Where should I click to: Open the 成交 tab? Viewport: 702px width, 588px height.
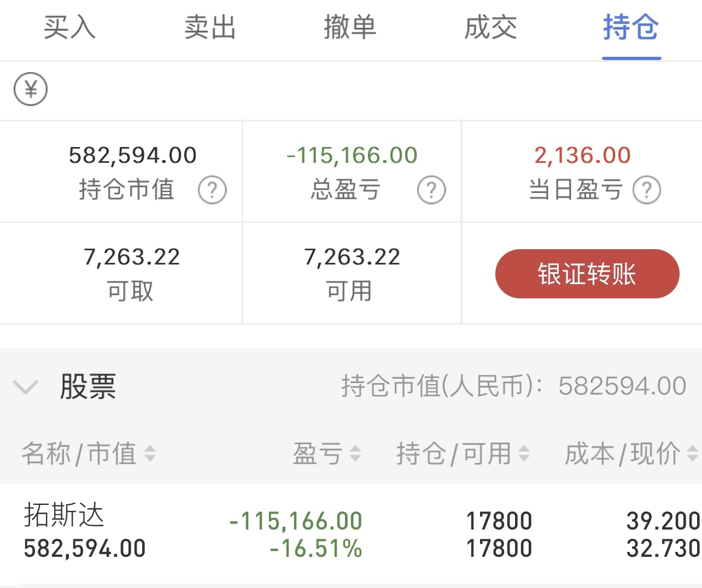pyautogui.click(x=490, y=27)
